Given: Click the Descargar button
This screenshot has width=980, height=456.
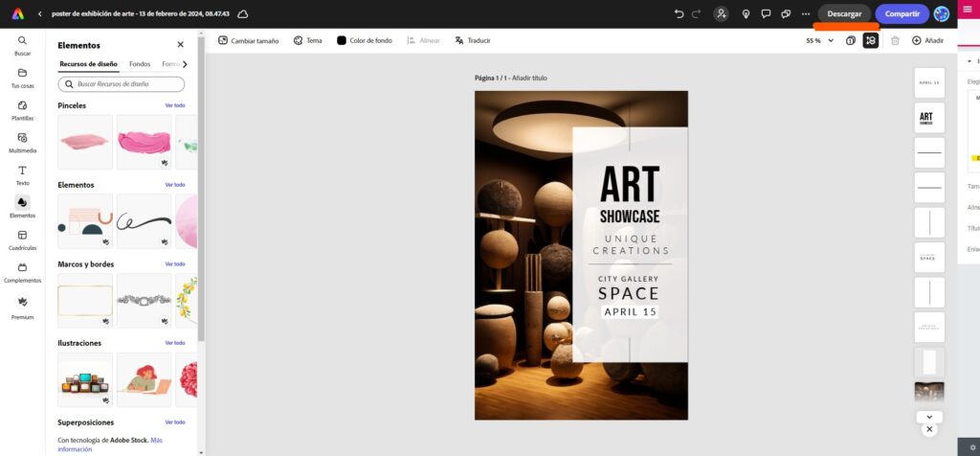Looking at the screenshot, I should point(844,13).
